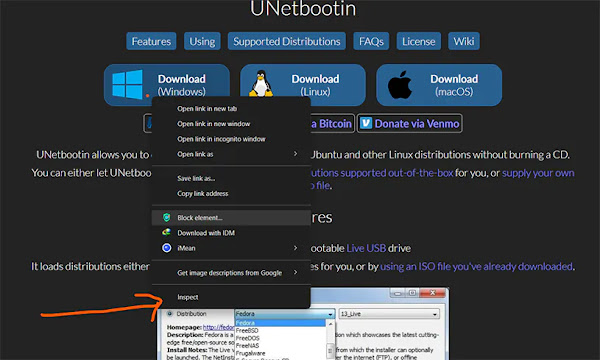
Task: Open the Fedora distribution dropdown in screenshot
Action: tap(285, 314)
